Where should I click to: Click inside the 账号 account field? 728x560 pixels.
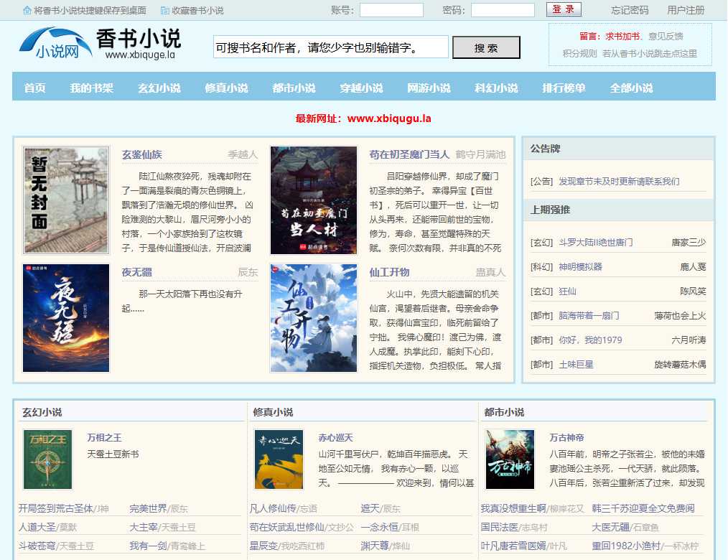pos(391,11)
